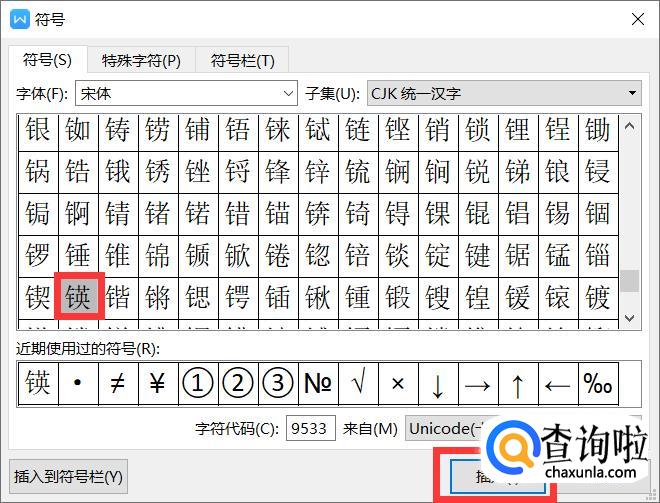The height and width of the screenshot is (503, 660).
Task: Select the square root √ symbol
Action: pyautogui.click(x=358, y=384)
